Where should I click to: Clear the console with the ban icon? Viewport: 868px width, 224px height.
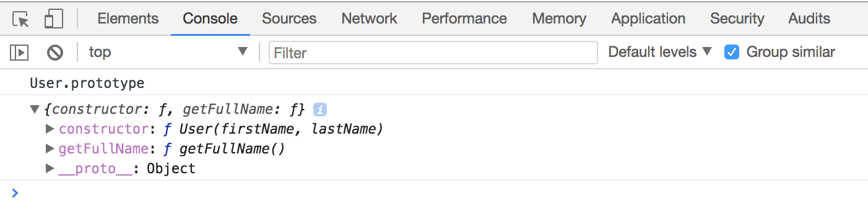pos(55,53)
